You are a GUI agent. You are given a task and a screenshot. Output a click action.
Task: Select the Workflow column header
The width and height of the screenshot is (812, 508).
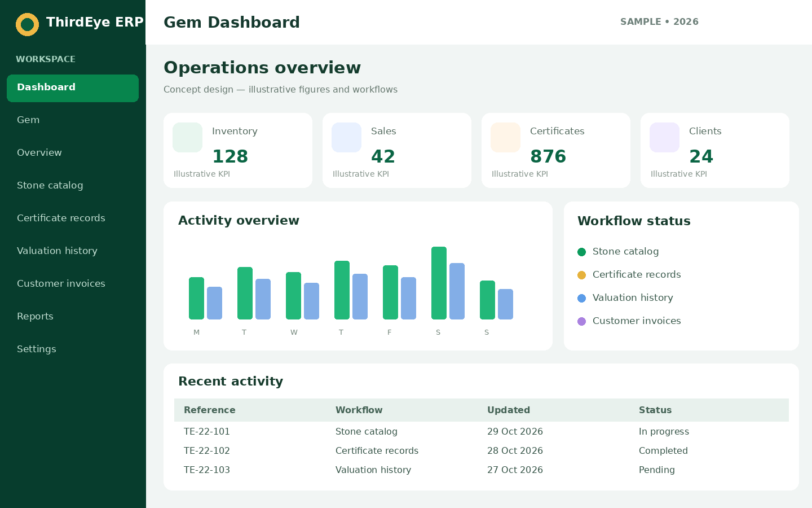click(359, 410)
